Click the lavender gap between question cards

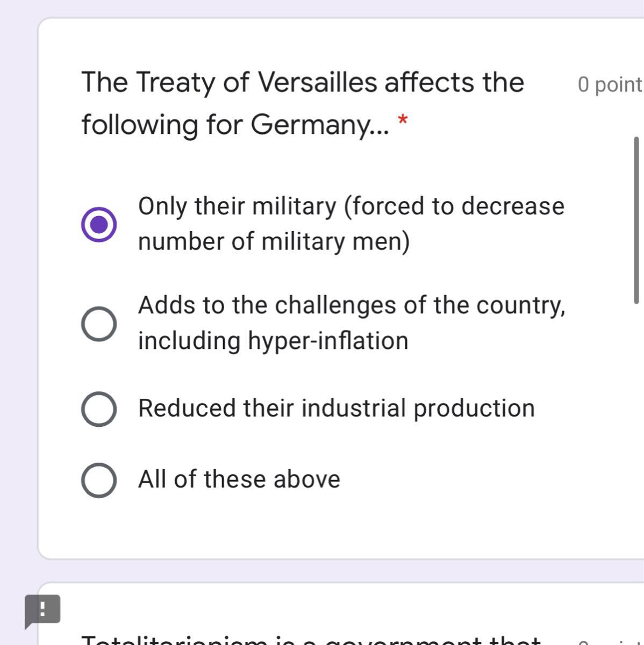click(323, 570)
